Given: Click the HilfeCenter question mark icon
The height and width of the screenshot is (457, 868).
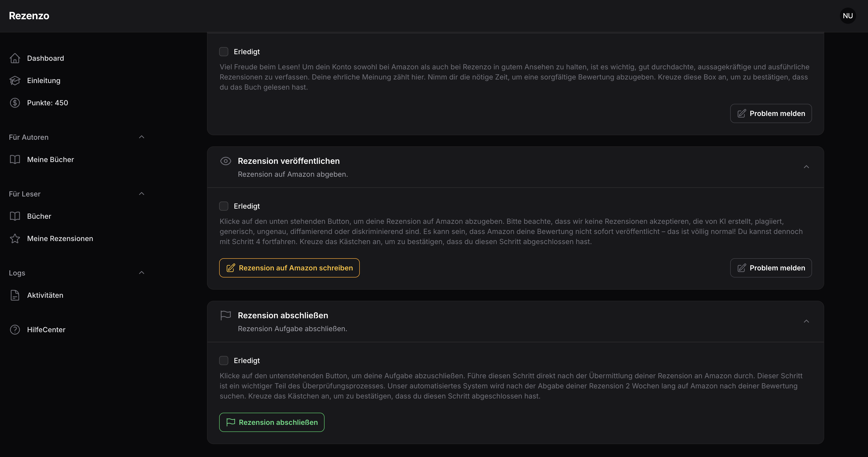Looking at the screenshot, I should (15, 329).
